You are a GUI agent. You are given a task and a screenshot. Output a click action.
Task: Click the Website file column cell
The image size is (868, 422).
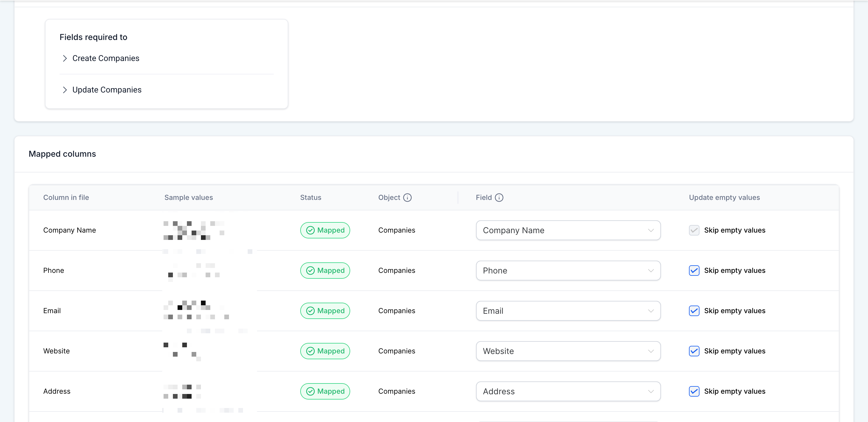[56, 351]
